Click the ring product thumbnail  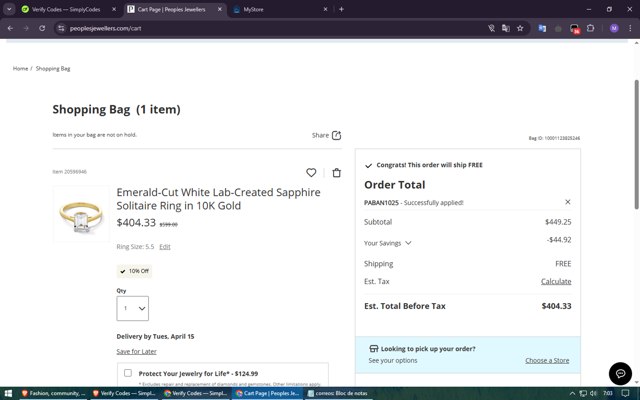coord(81,214)
